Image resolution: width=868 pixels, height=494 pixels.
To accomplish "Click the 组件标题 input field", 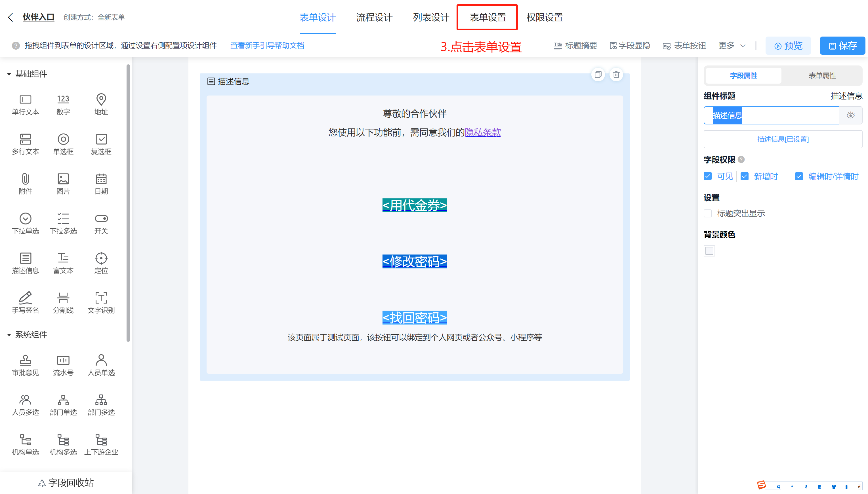I will point(771,115).
